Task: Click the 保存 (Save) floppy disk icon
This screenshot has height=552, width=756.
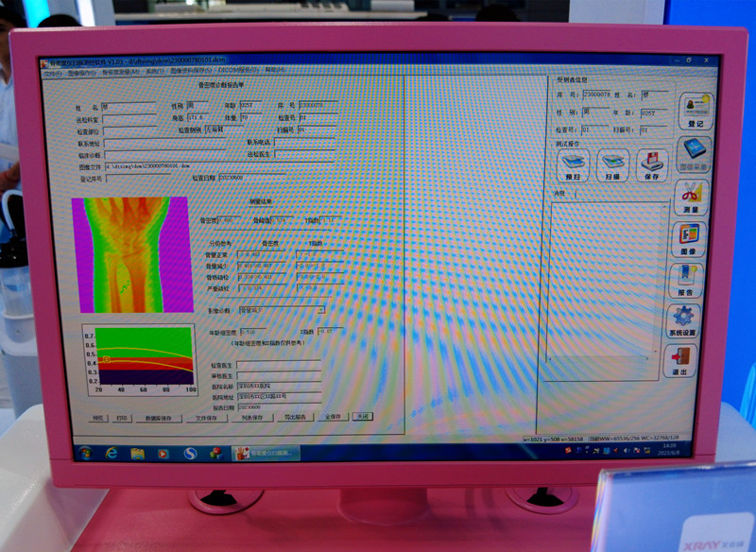Action: pyautogui.click(x=652, y=164)
